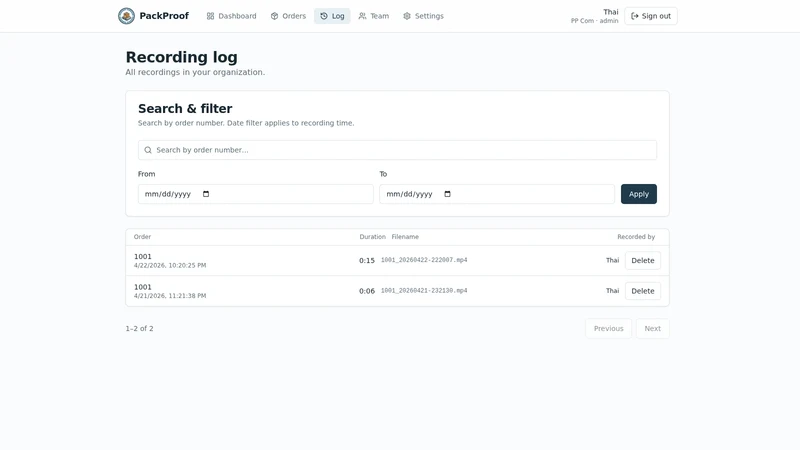Open the To date calendar picker icon

(x=447, y=194)
